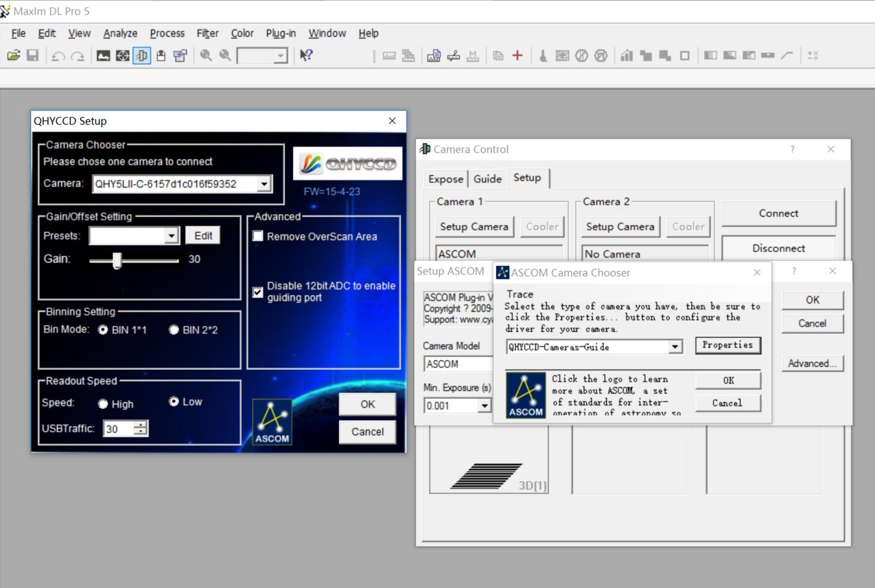Click the chess pawn shaped toolbar icon
The image size is (875, 588).
[x=543, y=56]
